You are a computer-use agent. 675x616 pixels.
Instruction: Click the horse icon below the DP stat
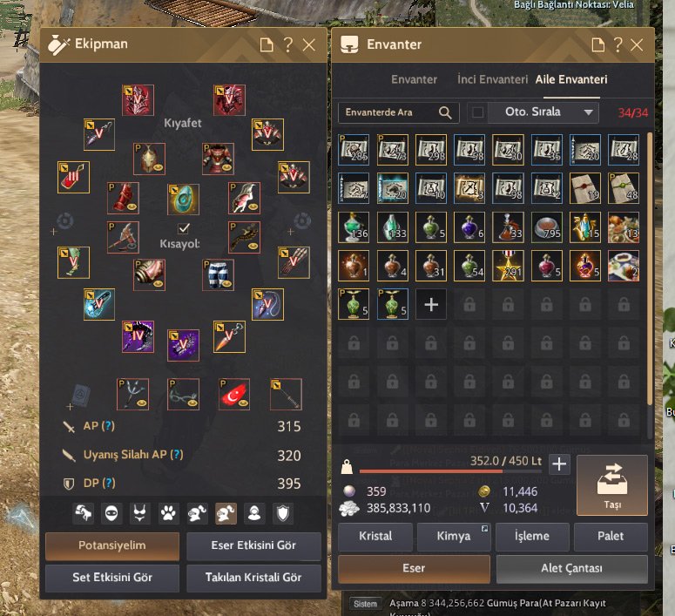click(83, 513)
